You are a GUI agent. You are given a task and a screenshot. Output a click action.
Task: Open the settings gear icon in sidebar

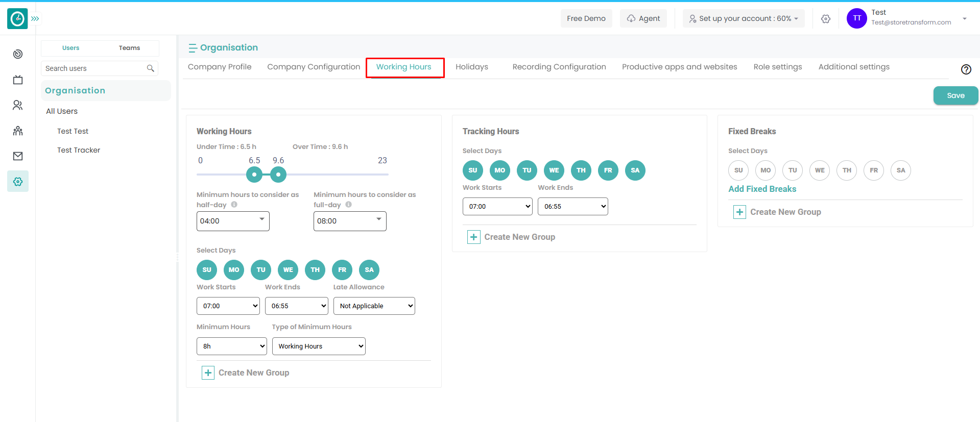pyautogui.click(x=18, y=182)
